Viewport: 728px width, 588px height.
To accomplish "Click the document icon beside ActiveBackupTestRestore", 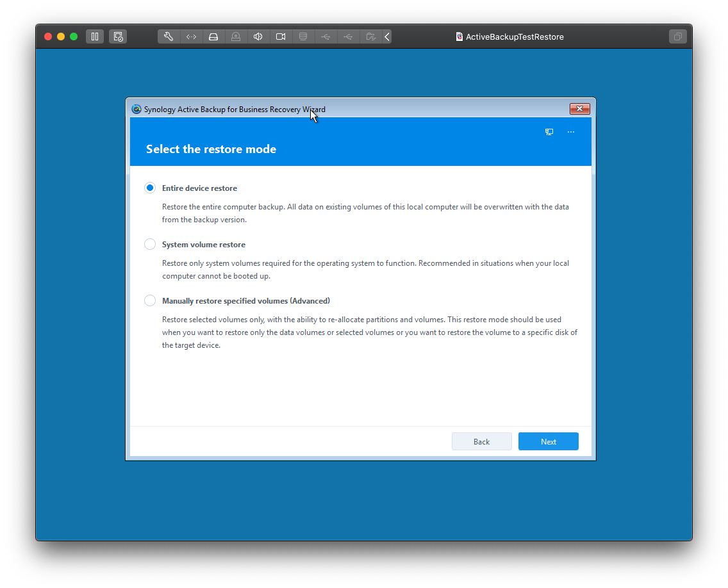I will (x=459, y=37).
